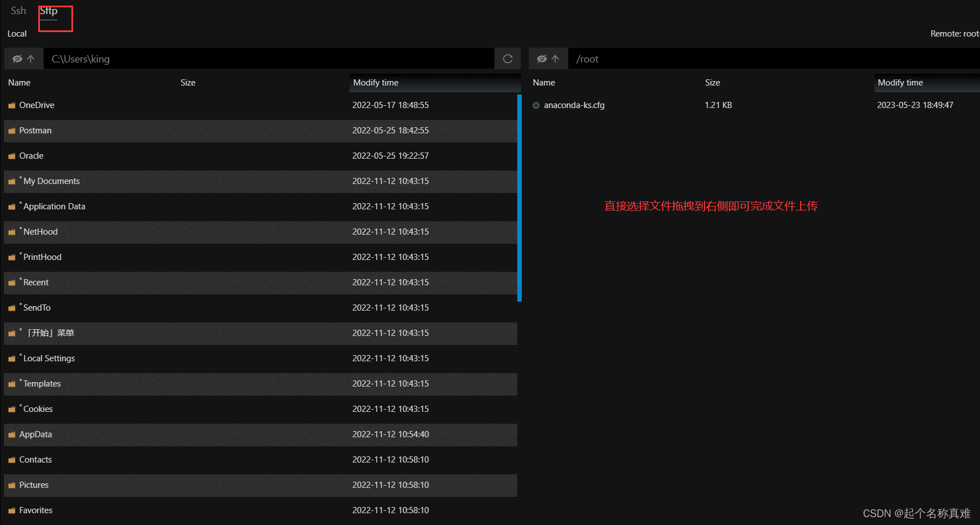
Task: Click modify time 2022-05-17 18:48:55
Action: (x=391, y=105)
